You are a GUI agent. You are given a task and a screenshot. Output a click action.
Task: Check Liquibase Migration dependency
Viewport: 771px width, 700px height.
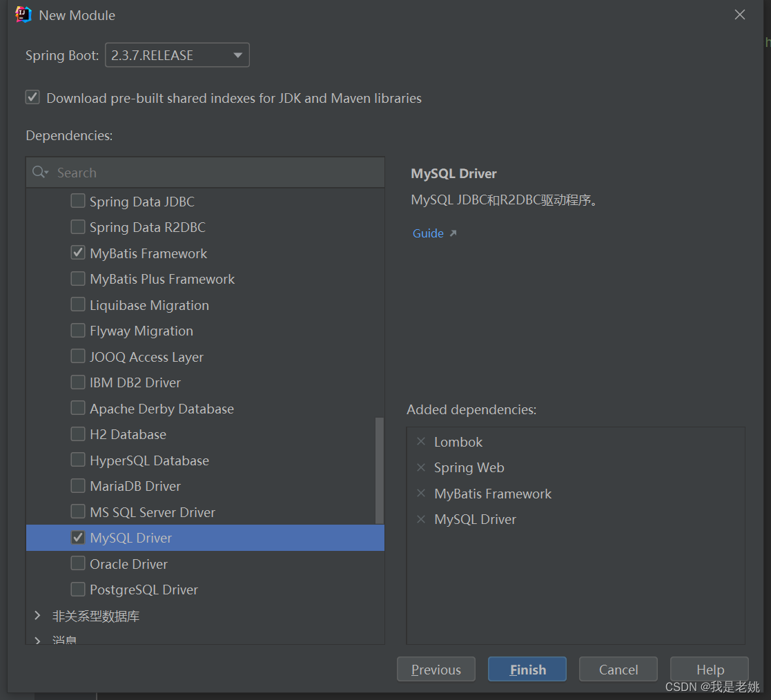78,304
